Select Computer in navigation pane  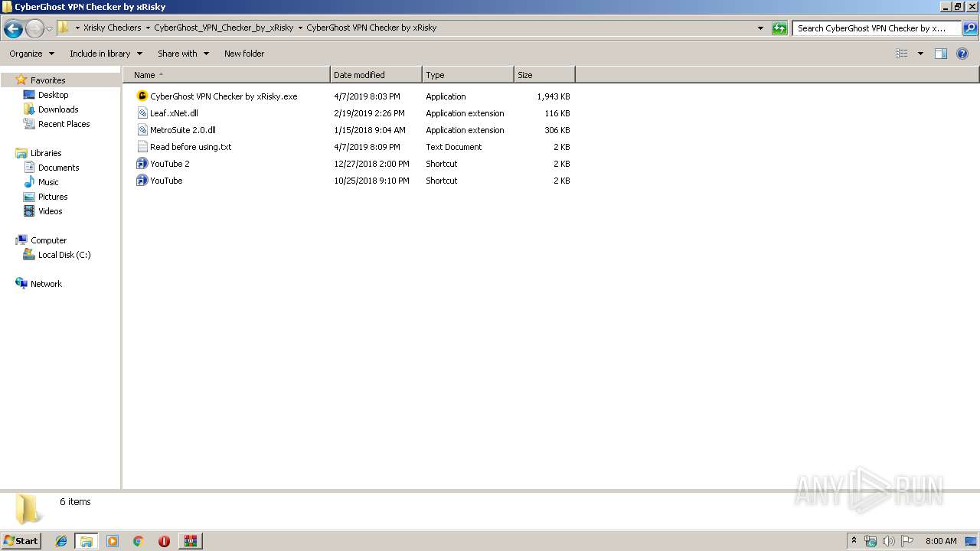tap(48, 240)
